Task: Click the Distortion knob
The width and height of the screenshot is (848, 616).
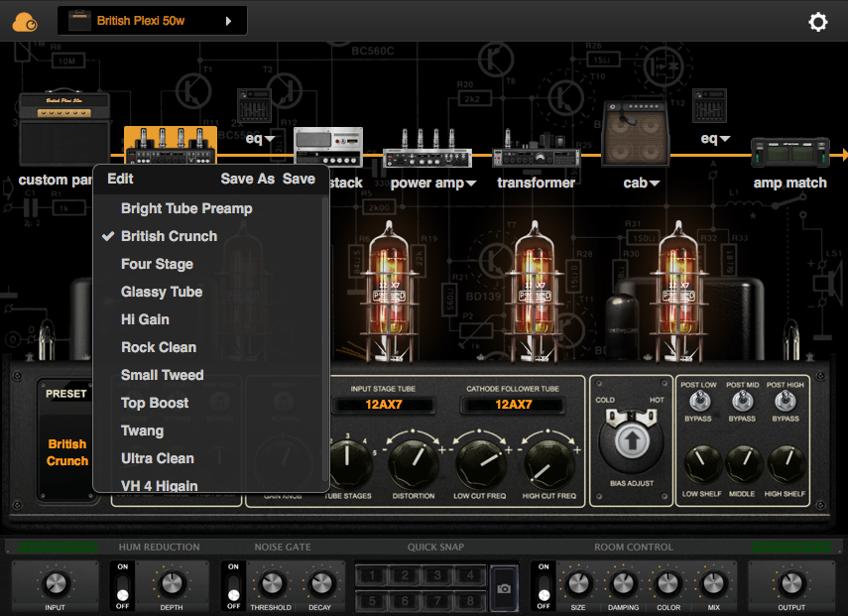Action: pyautogui.click(x=414, y=463)
